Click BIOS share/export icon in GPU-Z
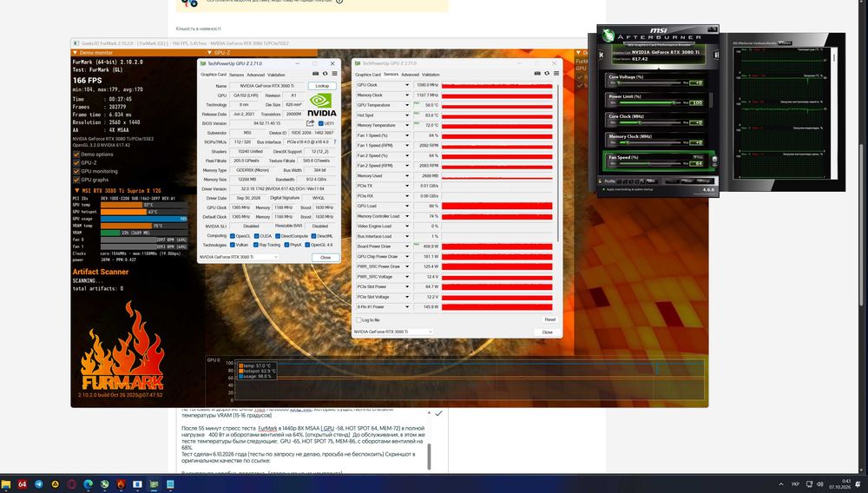 tap(310, 123)
